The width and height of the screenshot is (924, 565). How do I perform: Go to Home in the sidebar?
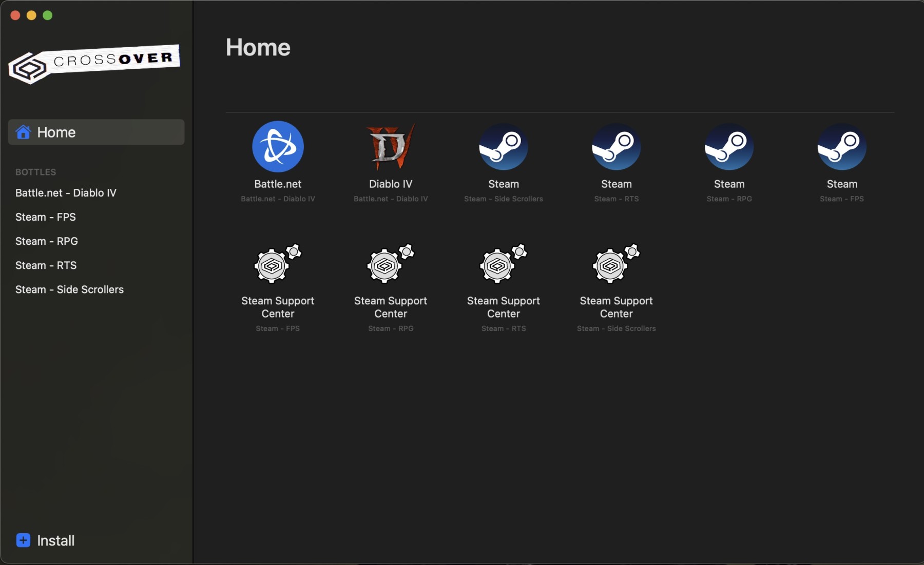click(x=96, y=132)
